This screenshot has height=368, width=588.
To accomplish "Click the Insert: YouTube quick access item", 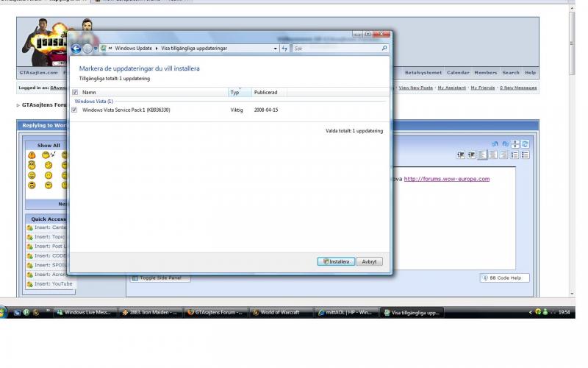I will pyautogui.click(x=50, y=284).
